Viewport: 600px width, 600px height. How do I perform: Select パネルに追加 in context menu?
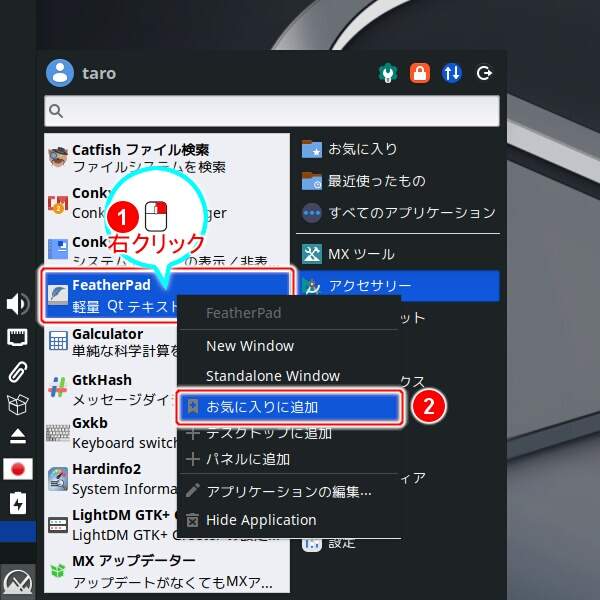point(248,459)
